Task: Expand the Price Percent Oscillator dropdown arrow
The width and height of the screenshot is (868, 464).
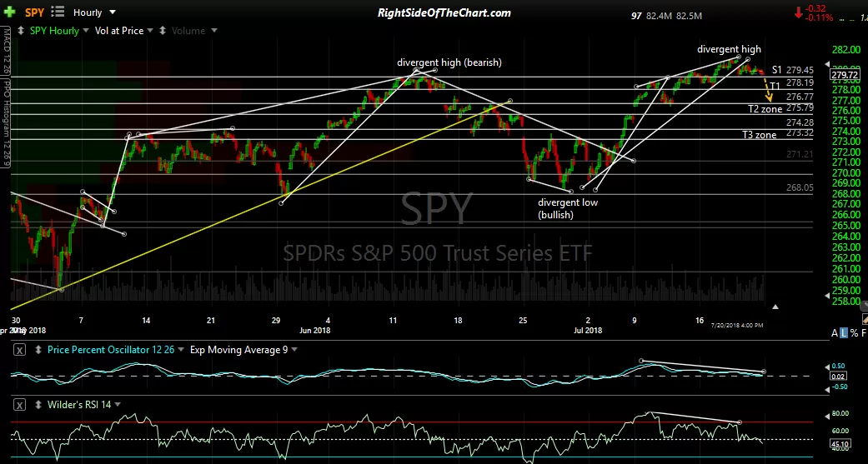Action: [x=180, y=350]
